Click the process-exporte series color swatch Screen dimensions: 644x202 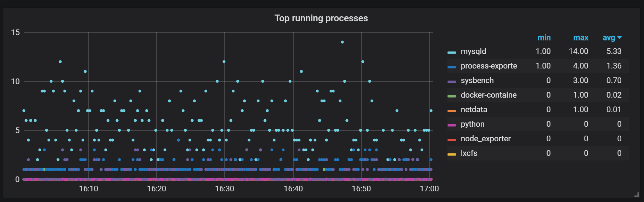click(x=452, y=67)
